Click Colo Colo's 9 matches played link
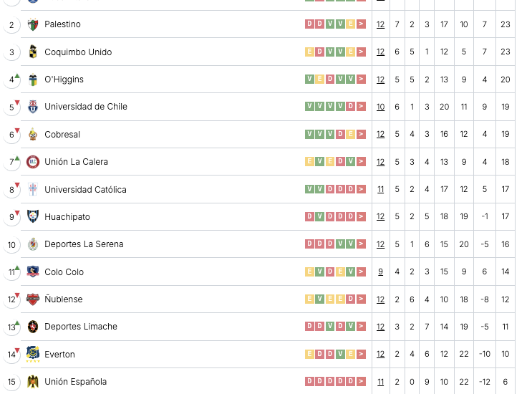This screenshot has height=394, width=532. pos(381,272)
